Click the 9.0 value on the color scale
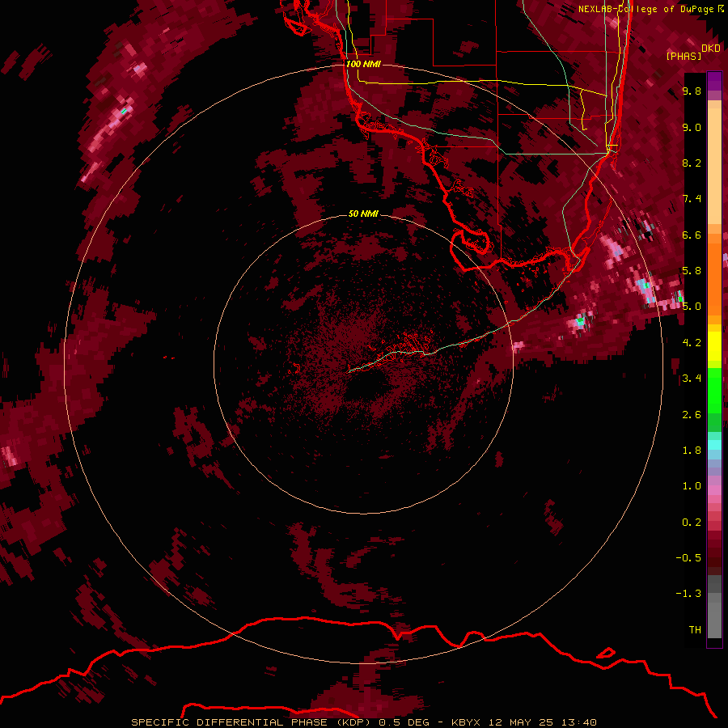The height and width of the screenshot is (728, 728). pyautogui.click(x=692, y=127)
